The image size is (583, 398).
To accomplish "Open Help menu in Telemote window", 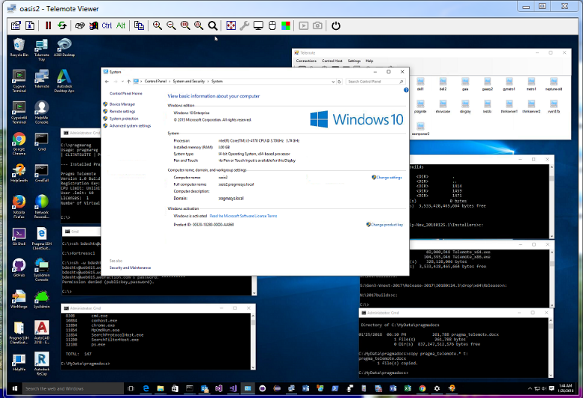I will [369, 61].
